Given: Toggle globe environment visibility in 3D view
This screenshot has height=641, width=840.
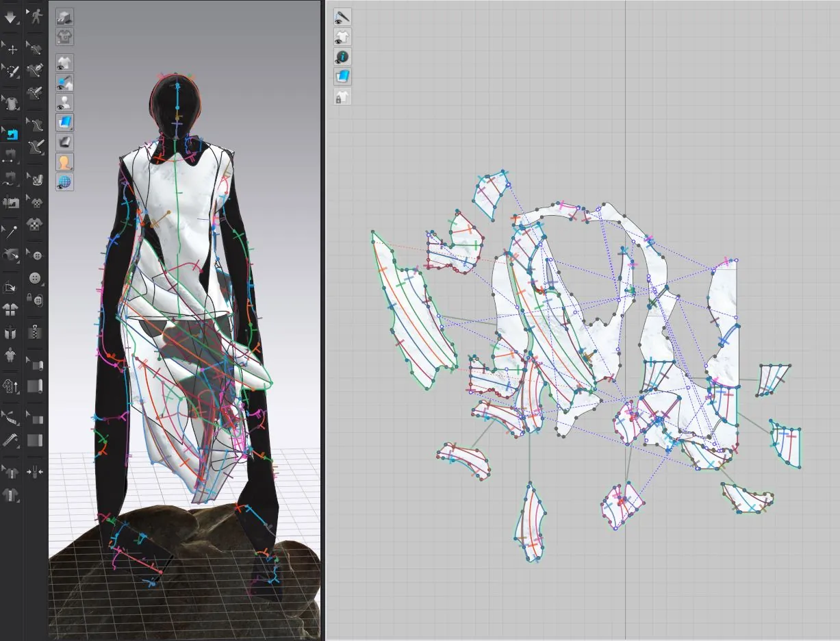Looking at the screenshot, I should (64, 182).
